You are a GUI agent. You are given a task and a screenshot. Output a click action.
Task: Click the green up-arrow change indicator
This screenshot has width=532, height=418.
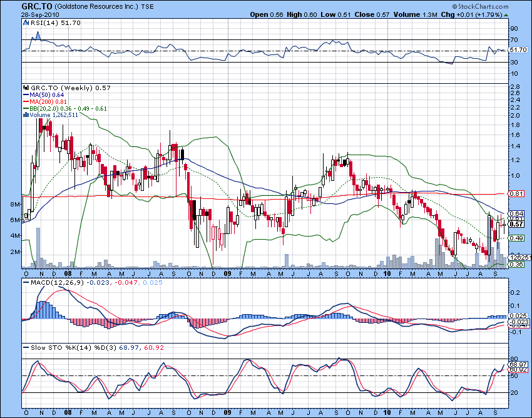coord(506,15)
